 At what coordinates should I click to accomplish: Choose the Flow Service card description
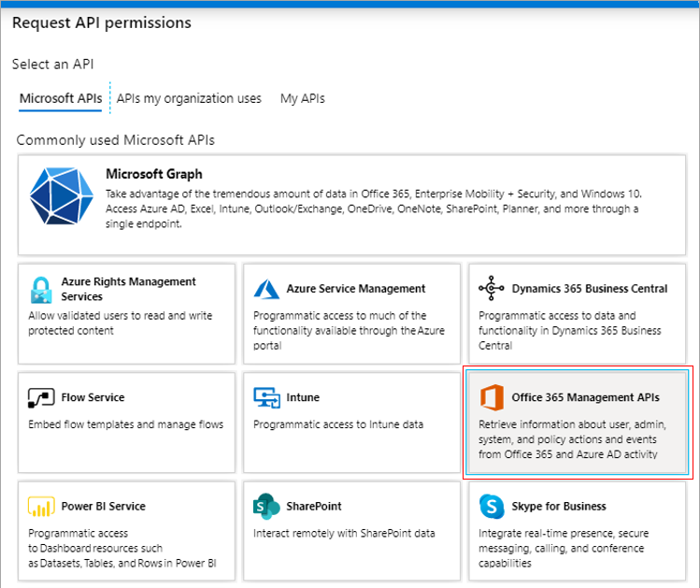click(126, 424)
